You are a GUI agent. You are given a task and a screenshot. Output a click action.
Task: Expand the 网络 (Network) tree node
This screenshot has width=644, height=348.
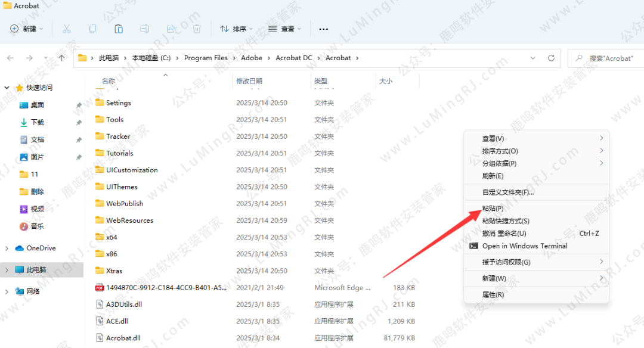(7, 291)
